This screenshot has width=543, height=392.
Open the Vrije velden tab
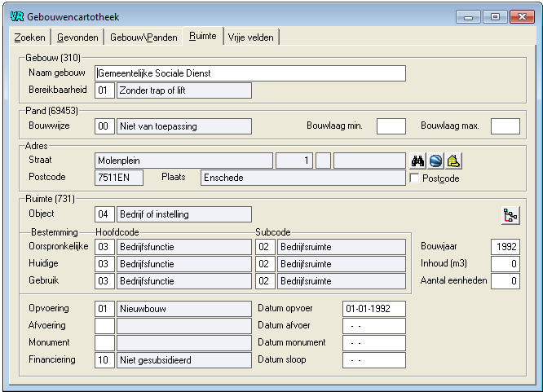pyautogui.click(x=251, y=37)
